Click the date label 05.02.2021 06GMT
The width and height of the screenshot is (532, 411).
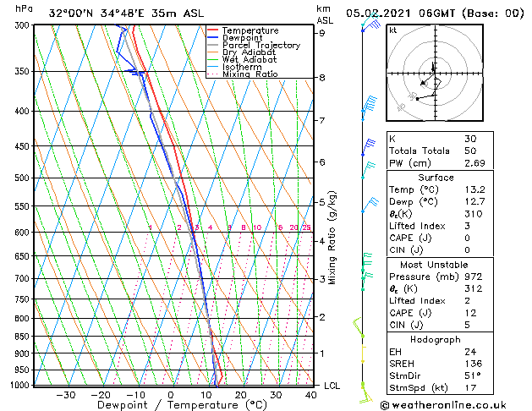tap(400, 14)
